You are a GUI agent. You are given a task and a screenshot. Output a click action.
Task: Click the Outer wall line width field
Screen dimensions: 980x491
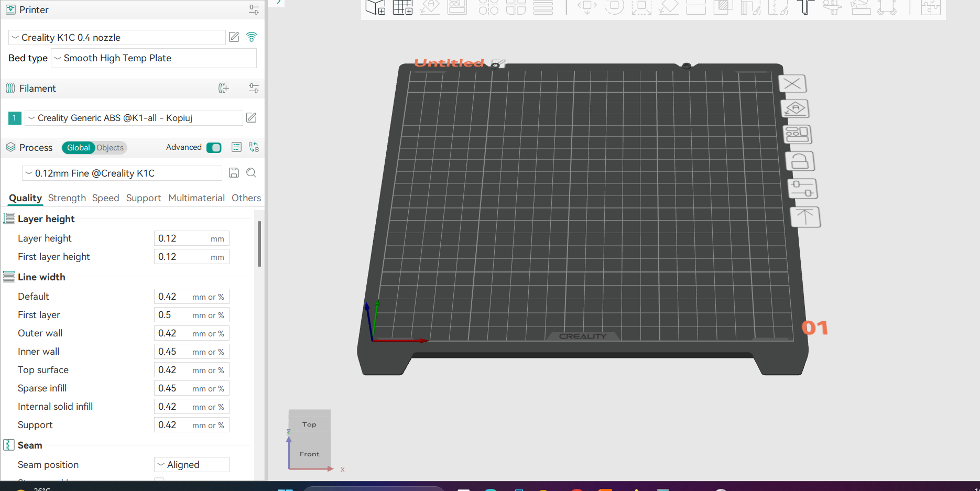coord(191,333)
